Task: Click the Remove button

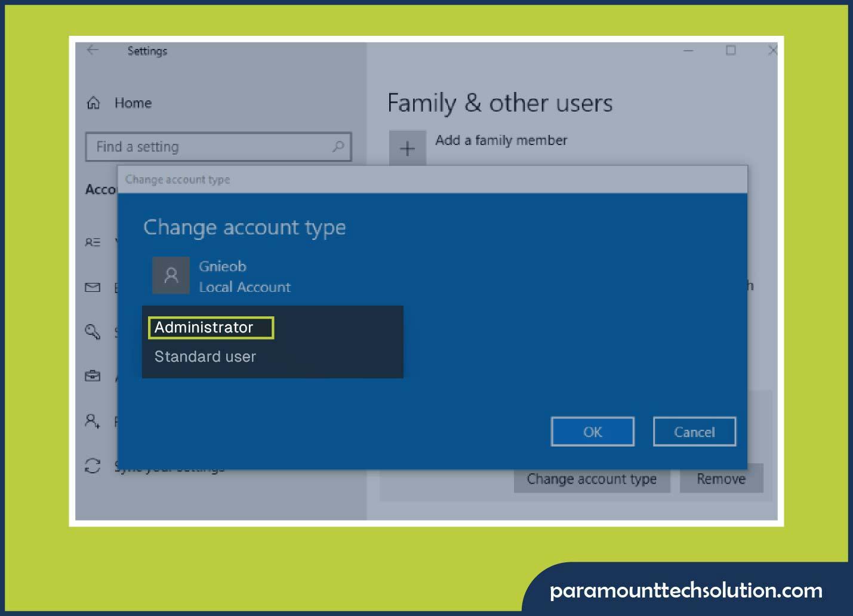Action: pyautogui.click(x=721, y=478)
